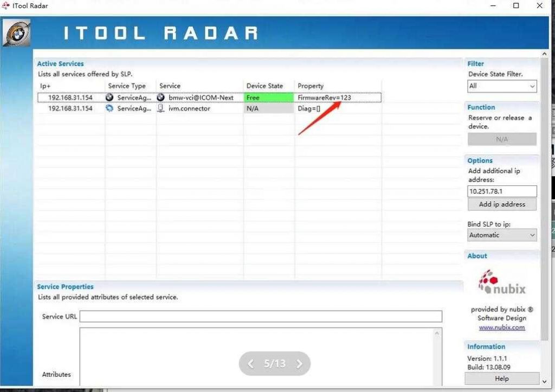Image resolution: width=555 pixels, height=392 pixels.
Task: Click the main vertical scrollbar track
Action: click(x=544, y=359)
